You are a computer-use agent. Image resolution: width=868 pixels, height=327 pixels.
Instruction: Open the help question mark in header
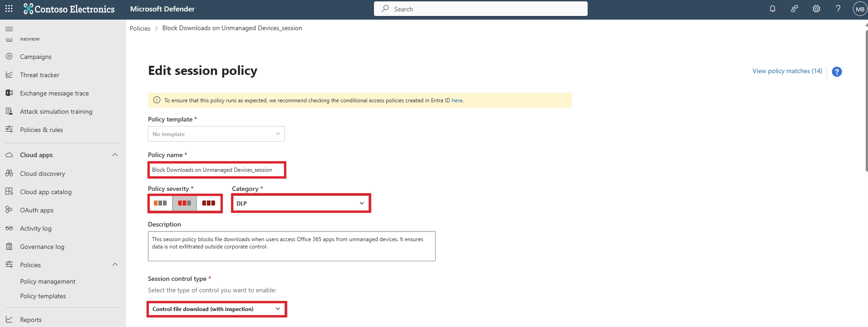click(x=838, y=9)
